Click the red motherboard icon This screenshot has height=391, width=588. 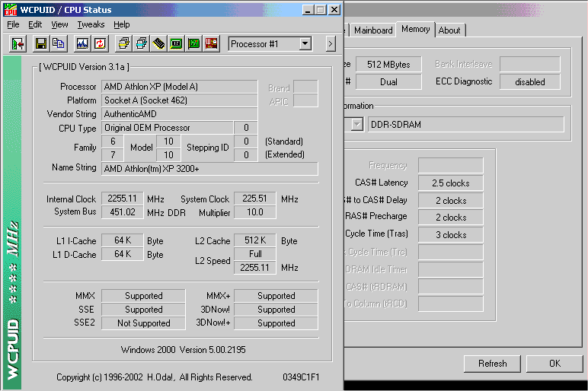[x=211, y=44]
